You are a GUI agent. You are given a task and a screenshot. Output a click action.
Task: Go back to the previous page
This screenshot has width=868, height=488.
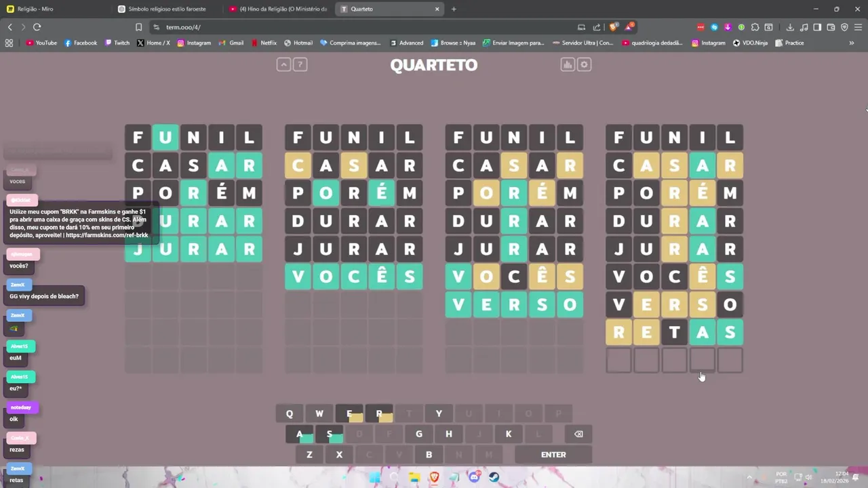coord(9,27)
